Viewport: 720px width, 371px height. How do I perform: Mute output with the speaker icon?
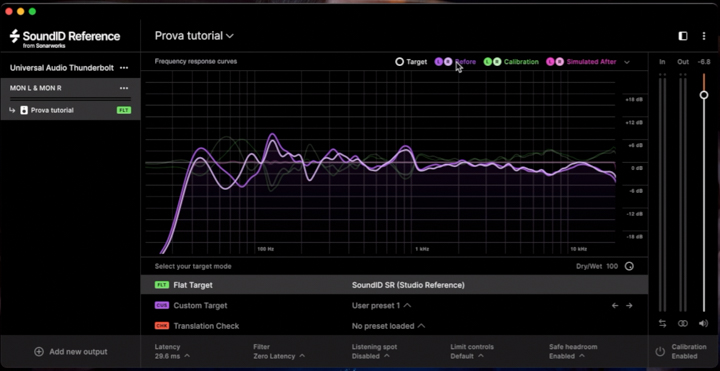(x=703, y=323)
